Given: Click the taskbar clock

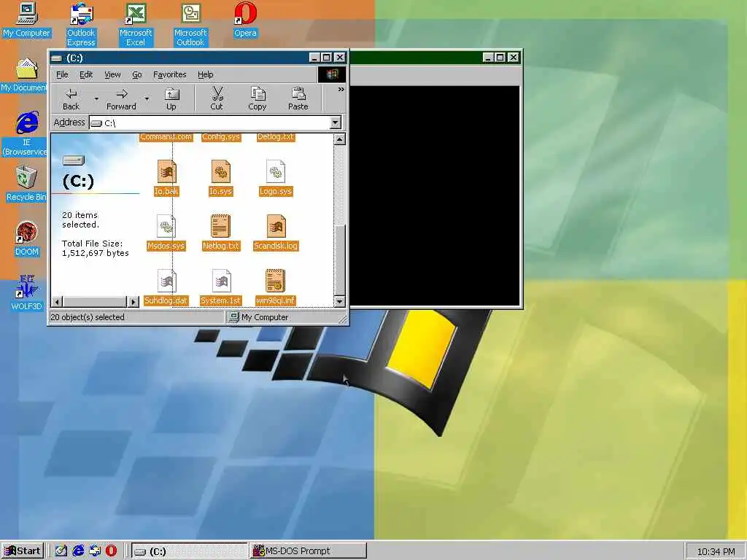Looking at the screenshot, I should [716, 551].
